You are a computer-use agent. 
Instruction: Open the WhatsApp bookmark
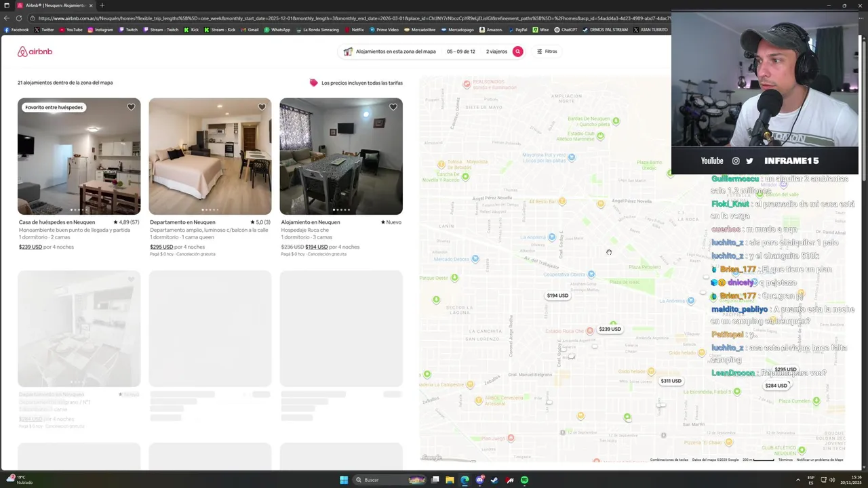tap(277, 30)
